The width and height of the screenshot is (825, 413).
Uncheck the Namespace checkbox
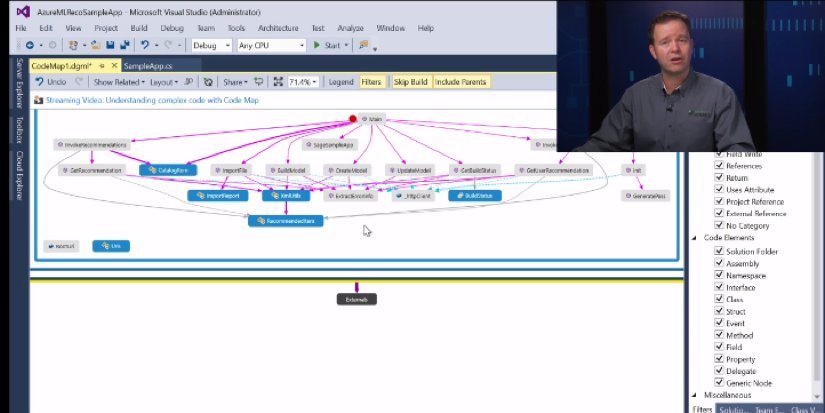[x=719, y=275]
